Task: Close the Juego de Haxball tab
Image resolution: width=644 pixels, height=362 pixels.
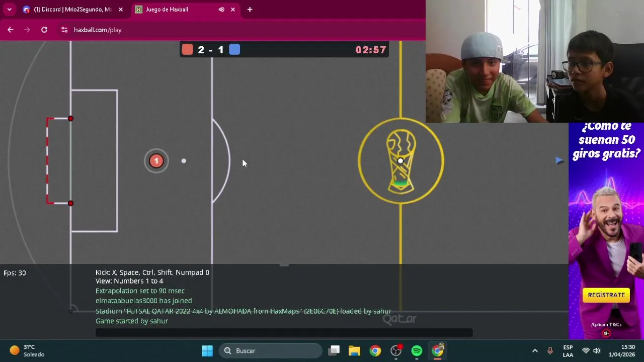Action: tap(233, 10)
